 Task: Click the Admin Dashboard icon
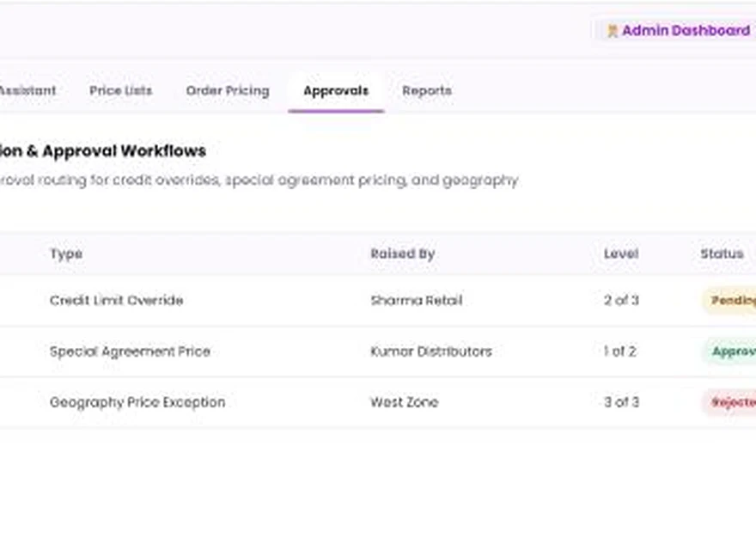click(613, 31)
